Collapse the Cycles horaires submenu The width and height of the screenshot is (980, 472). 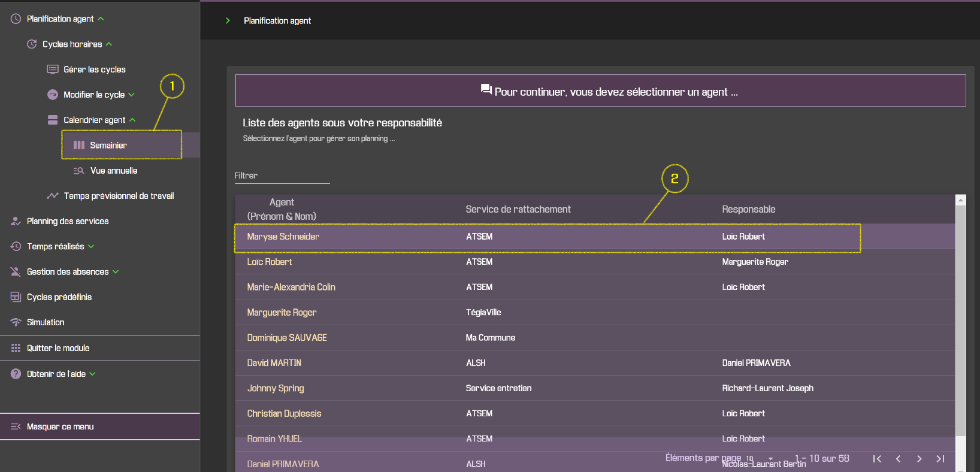coord(109,44)
